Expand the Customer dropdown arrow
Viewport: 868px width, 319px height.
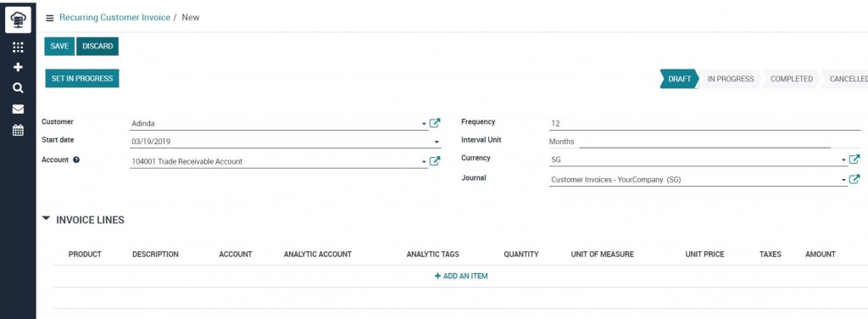coord(424,124)
